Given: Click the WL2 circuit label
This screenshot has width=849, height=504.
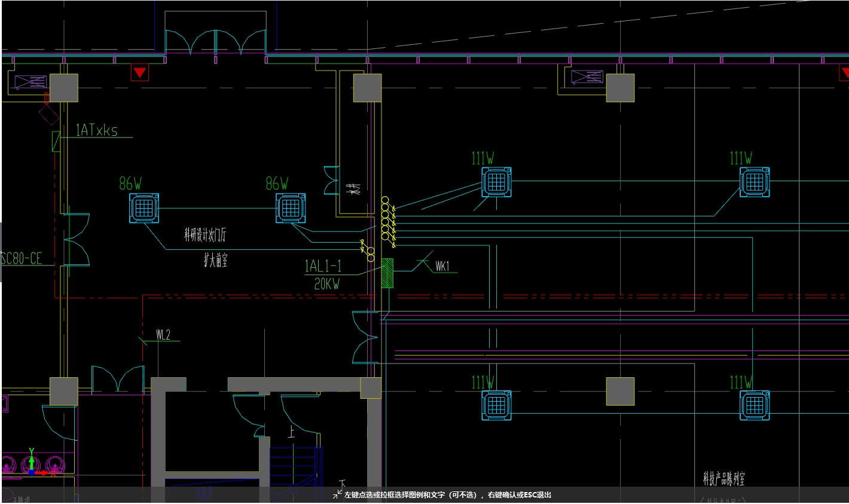Looking at the screenshot, I should point(163,335).
